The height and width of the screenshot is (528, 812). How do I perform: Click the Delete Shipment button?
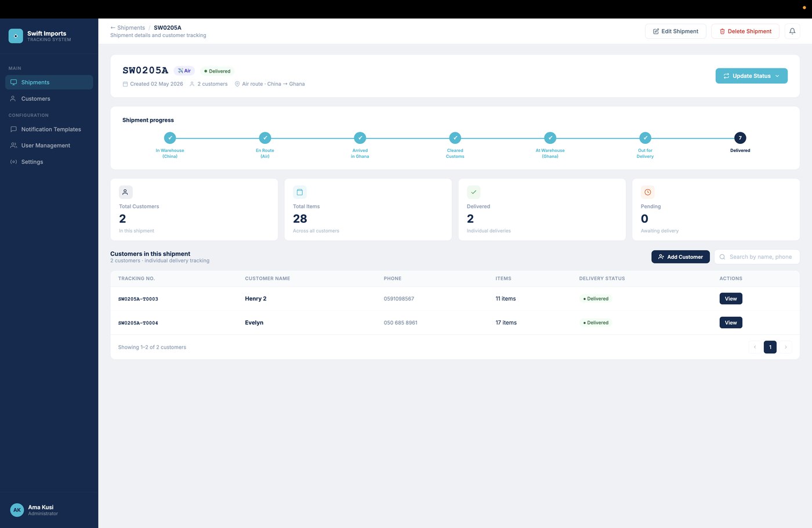coord(745,31)
